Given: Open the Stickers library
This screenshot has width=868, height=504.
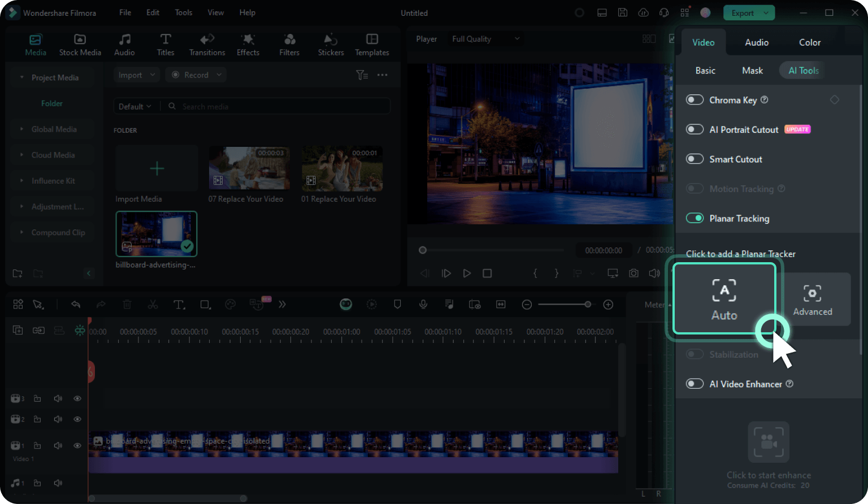Looking at the screenshot, I should coord(331,45).
